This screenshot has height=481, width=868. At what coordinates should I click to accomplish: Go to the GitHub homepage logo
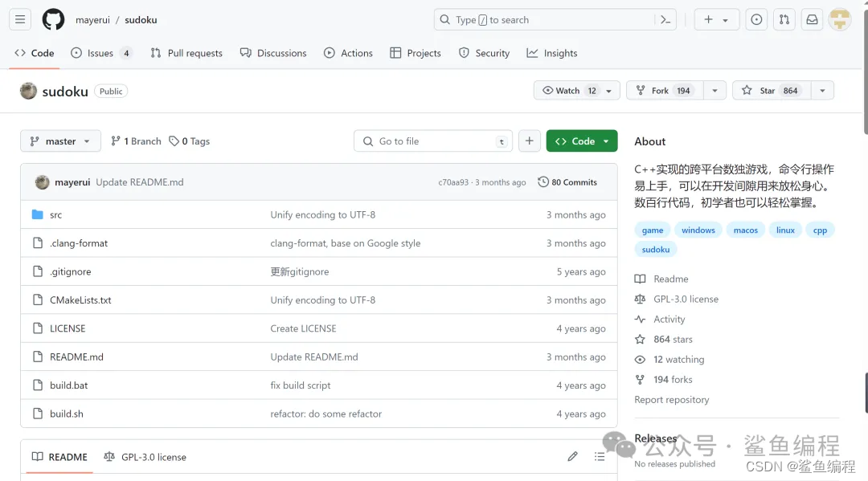tap(53, 20)
